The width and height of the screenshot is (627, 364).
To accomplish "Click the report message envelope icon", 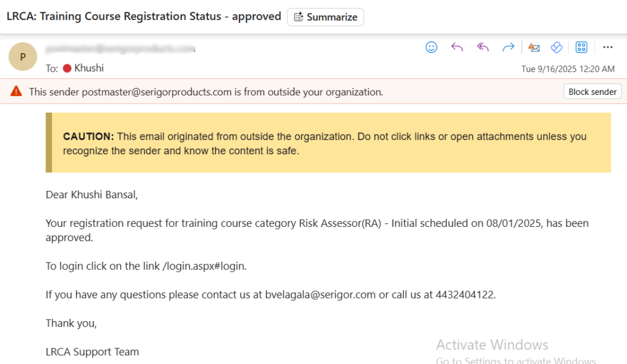I will (534, 48).
